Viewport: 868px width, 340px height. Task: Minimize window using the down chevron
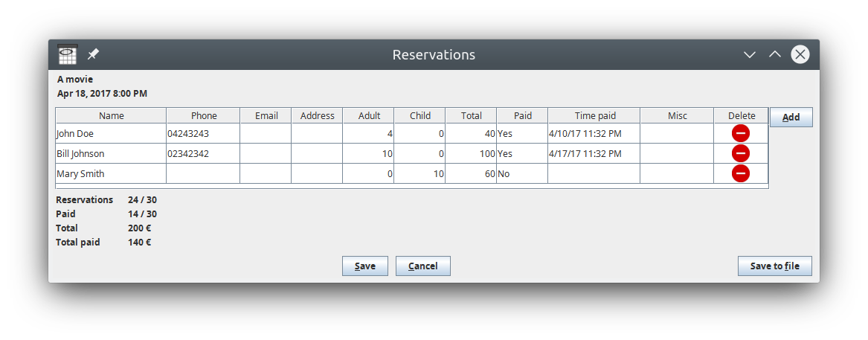pos(750,54)
